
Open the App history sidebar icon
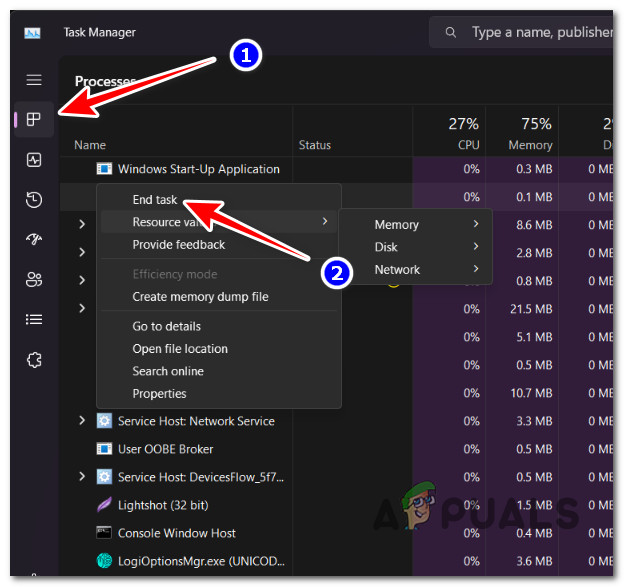click(34, 199)
